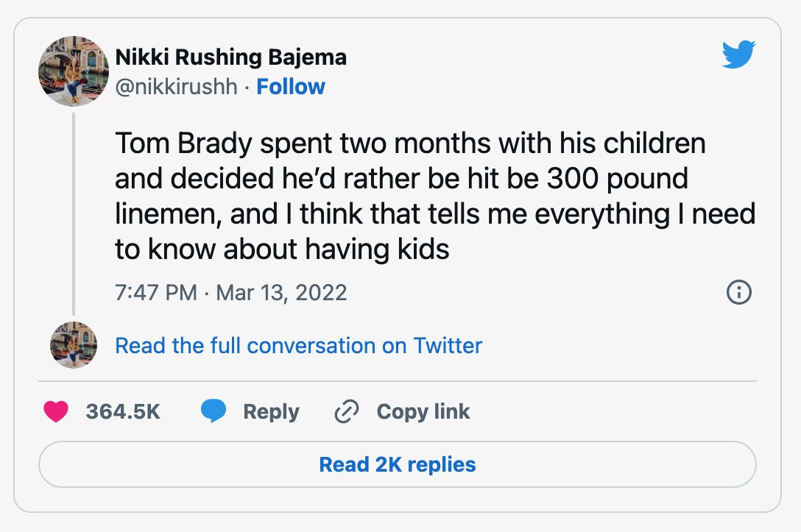Click the chain link copy icon
The image size is (801, 532).
point(347,411)
